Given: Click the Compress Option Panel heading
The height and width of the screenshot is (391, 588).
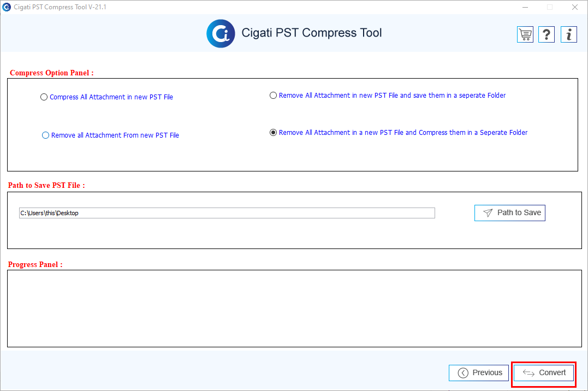Looking at the screenshot, I should [x=52, y=73].
